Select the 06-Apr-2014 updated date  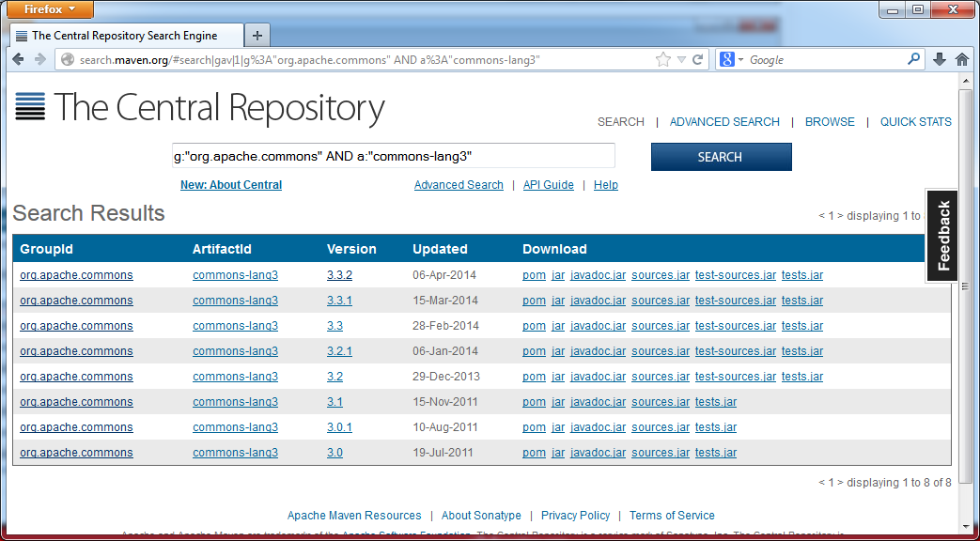click(445, 275)
